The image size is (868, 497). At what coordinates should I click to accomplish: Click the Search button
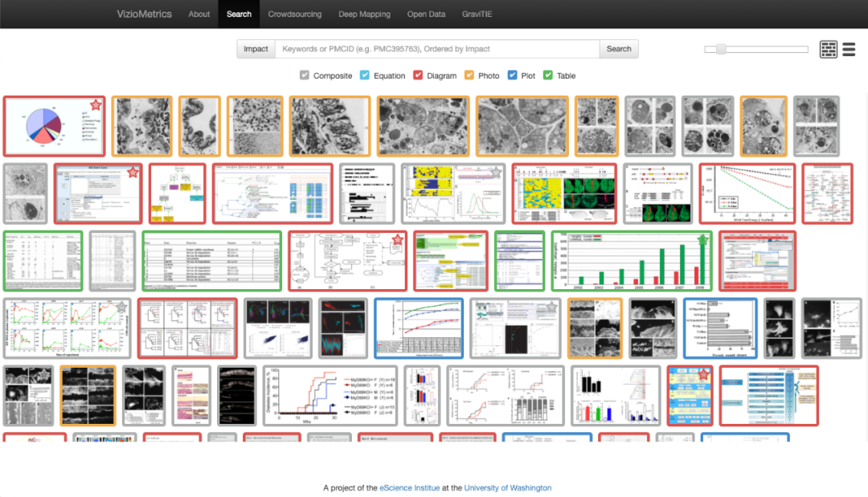(x=618, y=49)
